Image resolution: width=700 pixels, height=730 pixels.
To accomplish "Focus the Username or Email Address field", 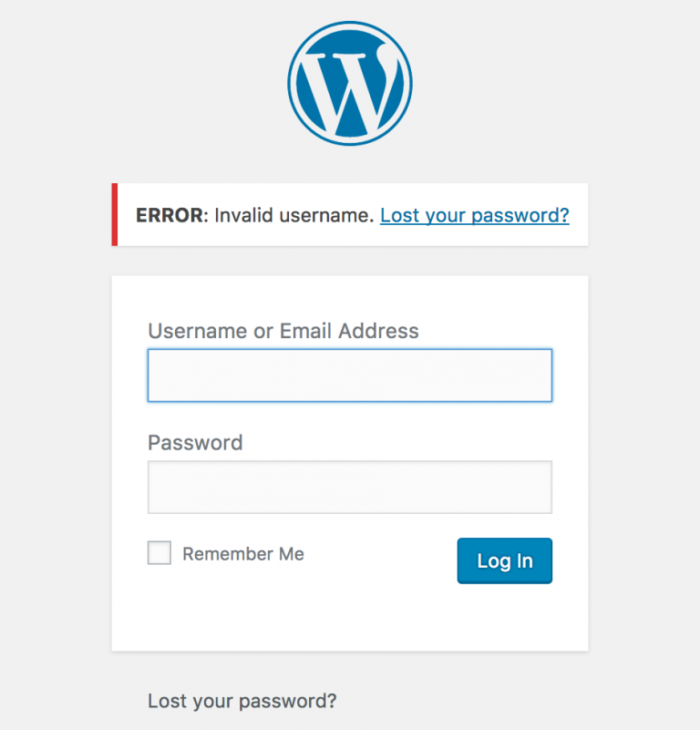I will (x=349, y=375).
